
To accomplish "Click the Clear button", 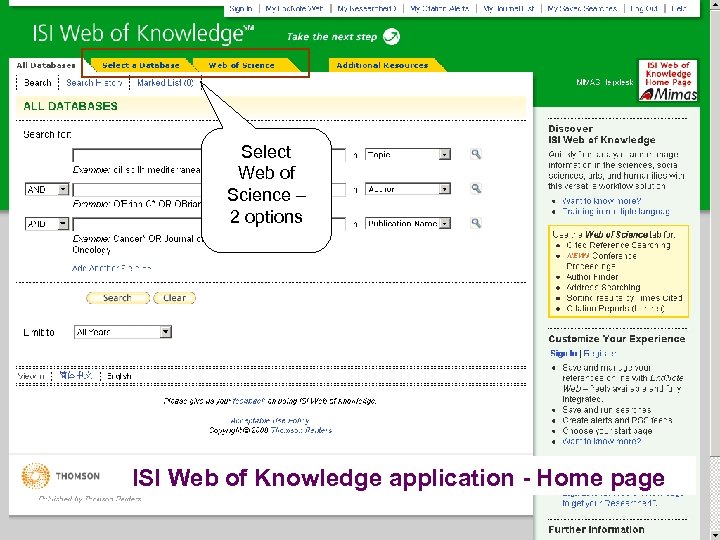I will [174, 298].
